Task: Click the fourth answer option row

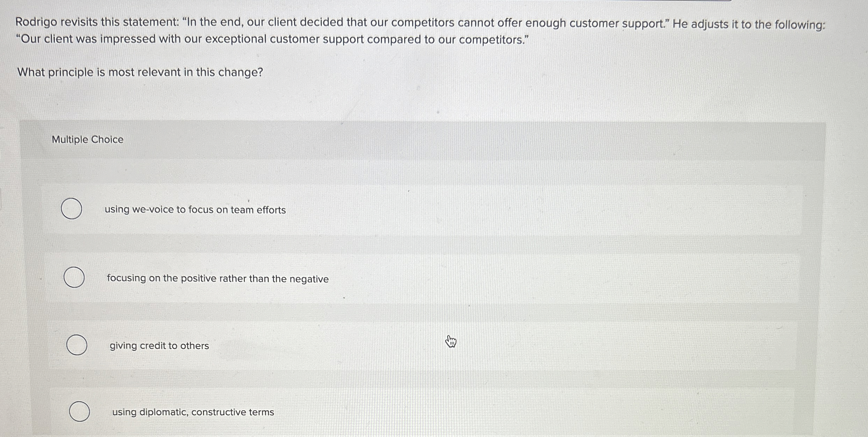Action: pyautogui.click(x=421, y=412)
